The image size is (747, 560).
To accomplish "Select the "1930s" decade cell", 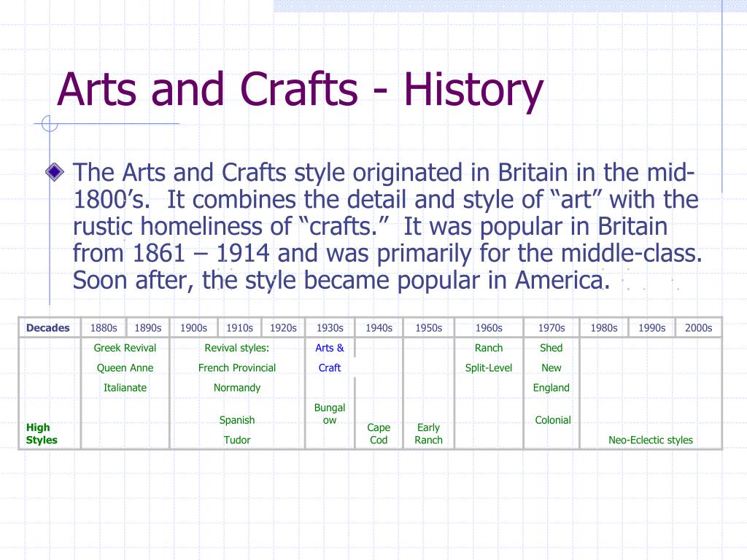I will pos(330,328).
